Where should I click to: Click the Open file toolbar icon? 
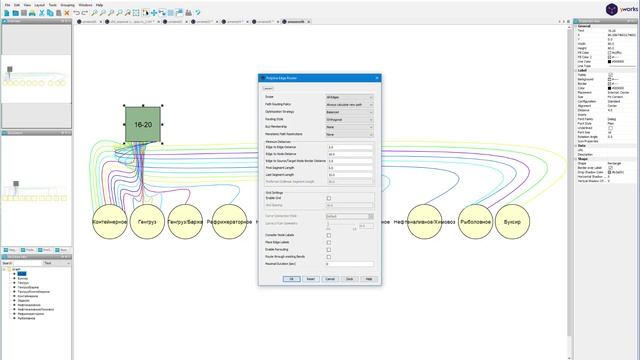click(15, 13)
